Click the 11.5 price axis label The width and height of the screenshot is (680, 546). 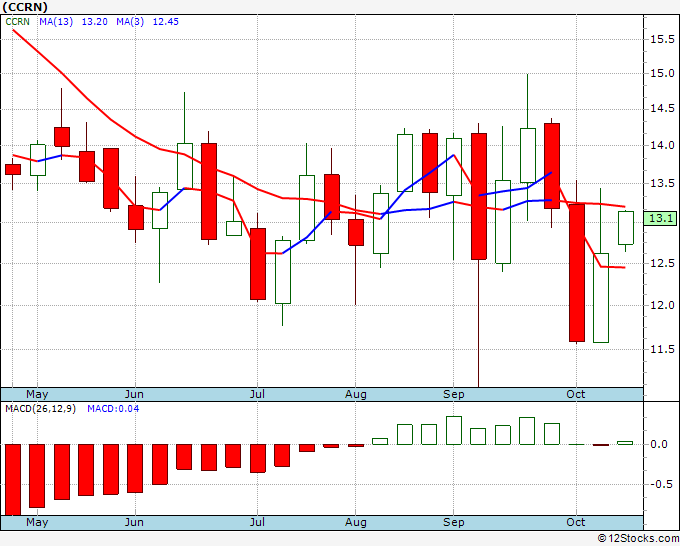[x=662, y=349]
